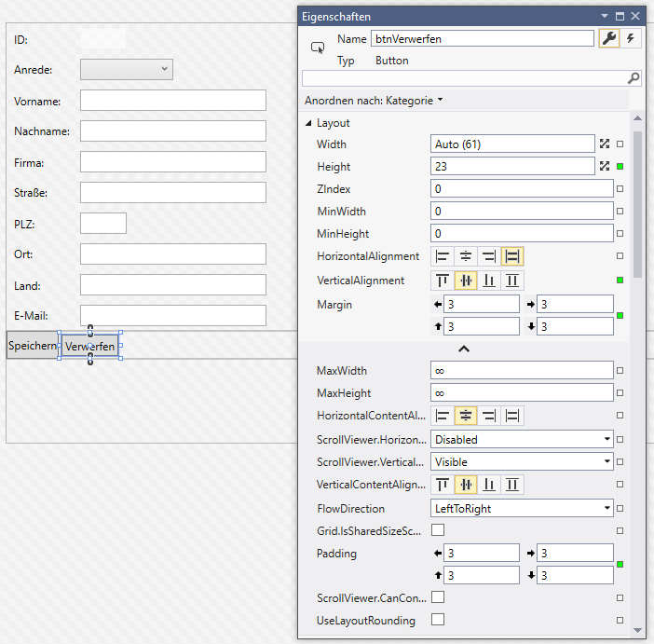
Task: Set HorizontalAlignment to Stretch
Action: pos(512,256)
